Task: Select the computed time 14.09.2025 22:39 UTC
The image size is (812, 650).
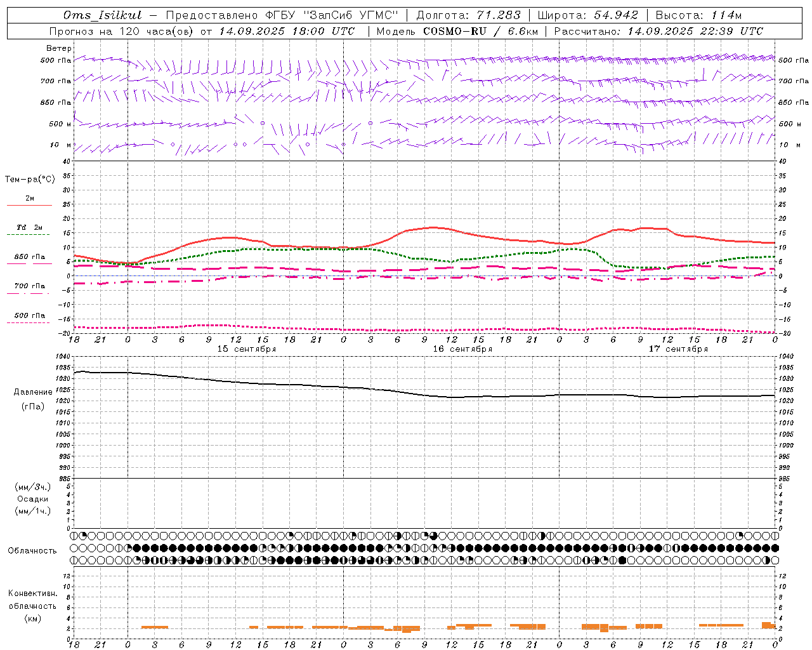Action: click(x=695, y=31)
